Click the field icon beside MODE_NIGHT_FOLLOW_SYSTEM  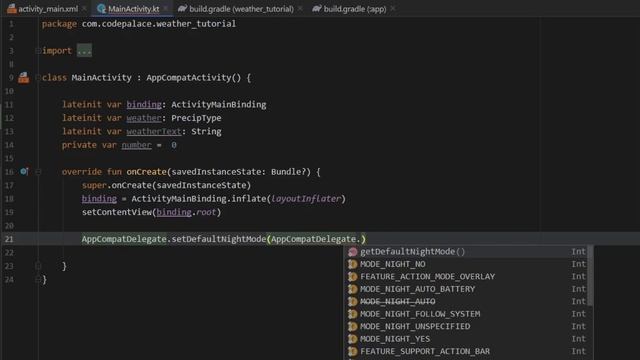click(353, 314)
